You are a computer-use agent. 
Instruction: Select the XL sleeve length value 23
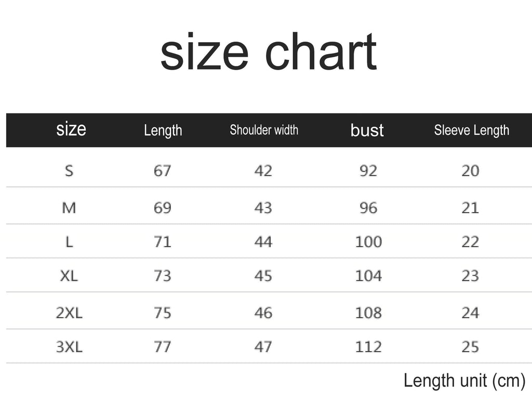pos(470,276)
